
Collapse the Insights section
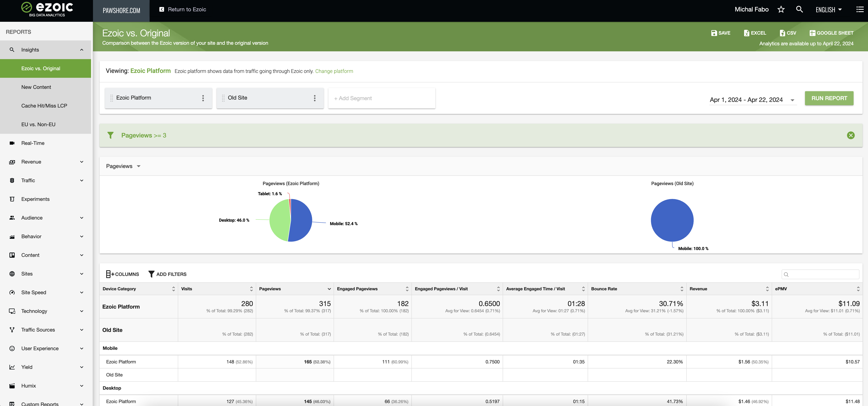click(82, 50)
